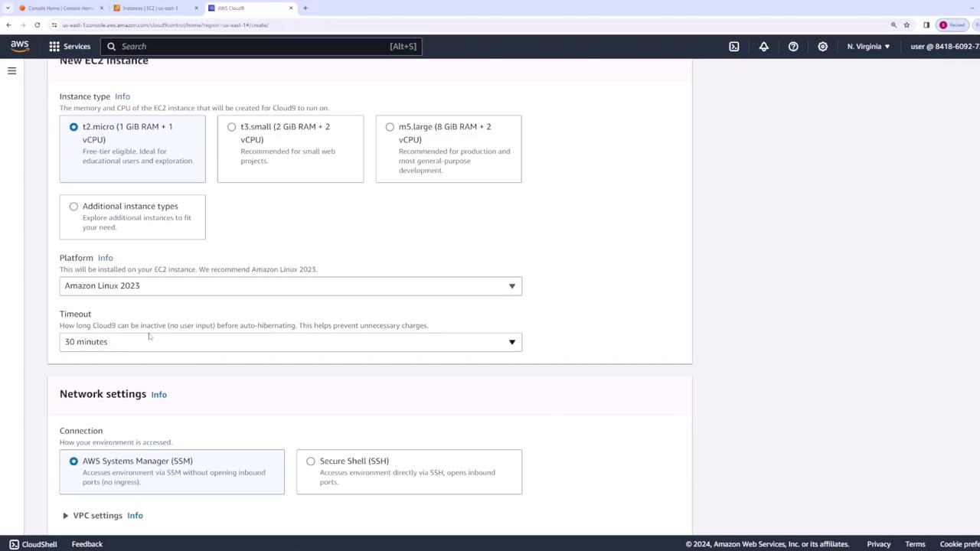Focus the AWS Search field

coord(261,47)
